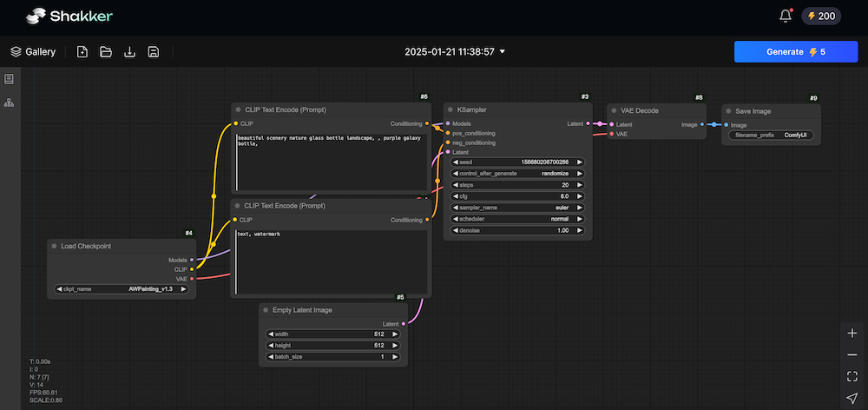Collapse the VAE Decode node
The image size is (868, 410).
615,110
